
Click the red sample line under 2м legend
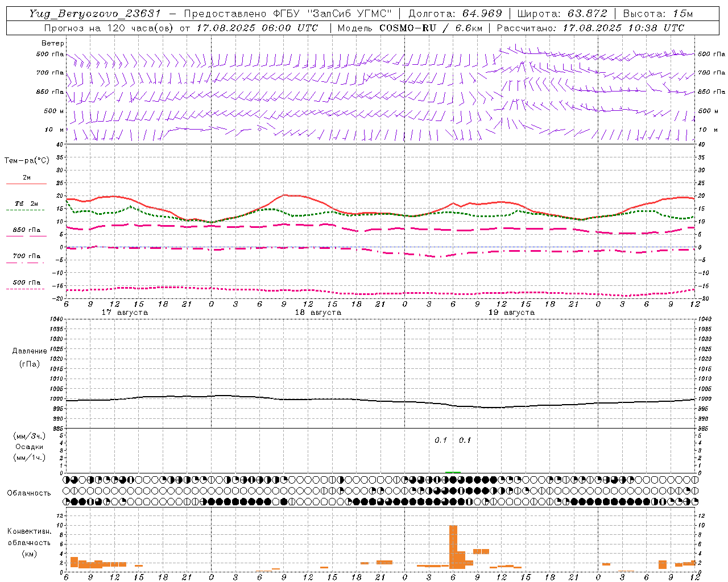[26, 184]
